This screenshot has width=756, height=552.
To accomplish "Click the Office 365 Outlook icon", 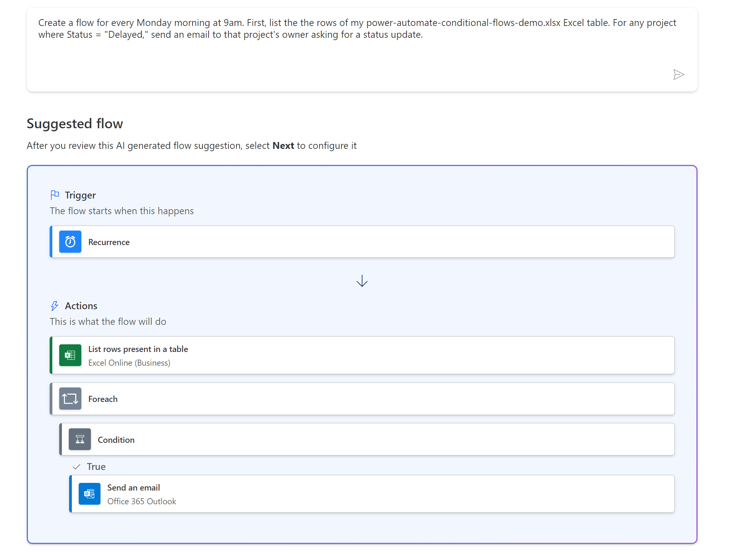I will pos(89,494).
